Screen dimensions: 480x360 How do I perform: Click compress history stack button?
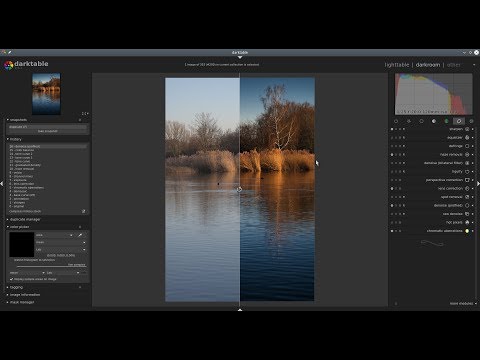[26, 211]
